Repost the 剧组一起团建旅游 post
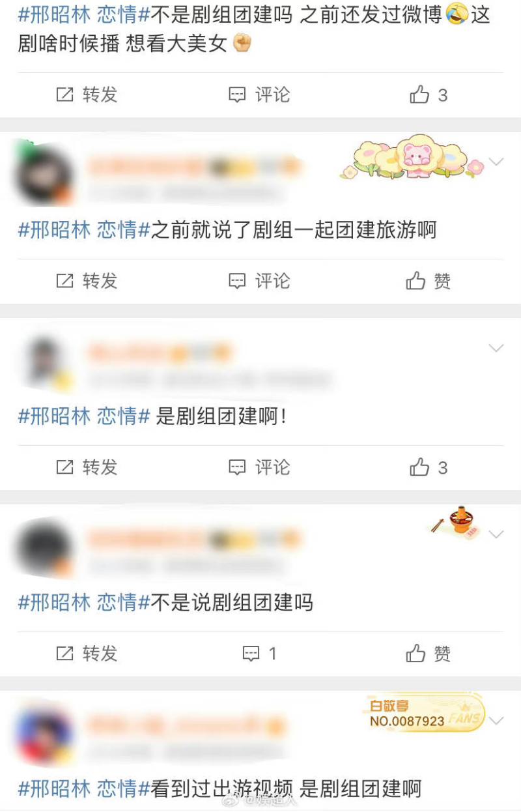521x812 pixels. pyautogui.click(x=87, y=281)
